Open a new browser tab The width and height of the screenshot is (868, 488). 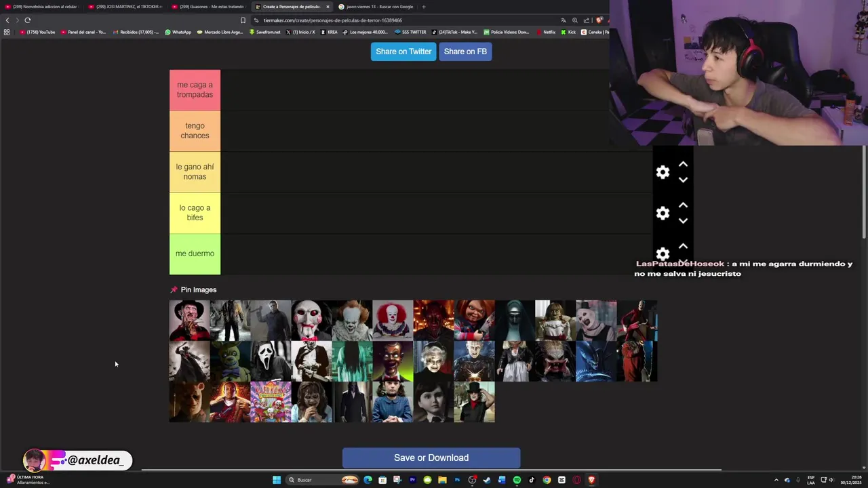pos(423,7)
